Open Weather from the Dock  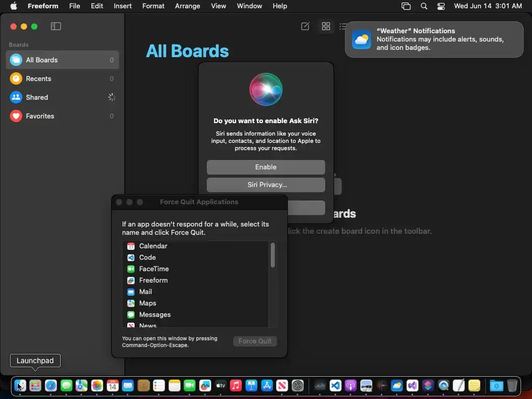click(x=396, y=385)
